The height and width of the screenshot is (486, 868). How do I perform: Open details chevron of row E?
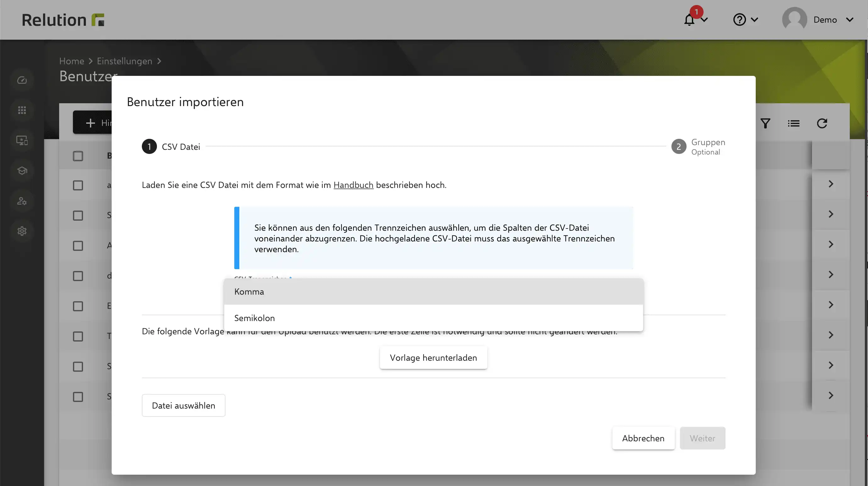(831, 305)
